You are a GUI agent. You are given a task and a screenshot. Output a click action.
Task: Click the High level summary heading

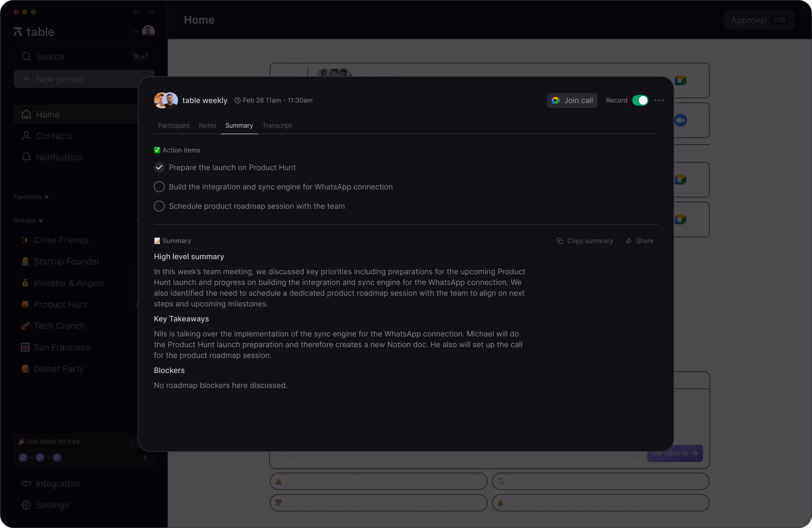pos(189,257)
